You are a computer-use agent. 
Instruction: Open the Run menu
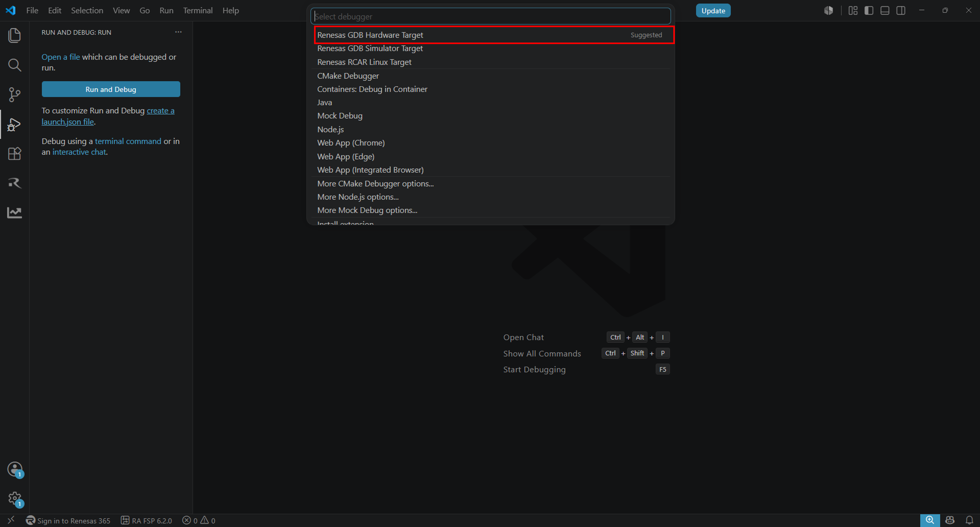pos(166,11)
